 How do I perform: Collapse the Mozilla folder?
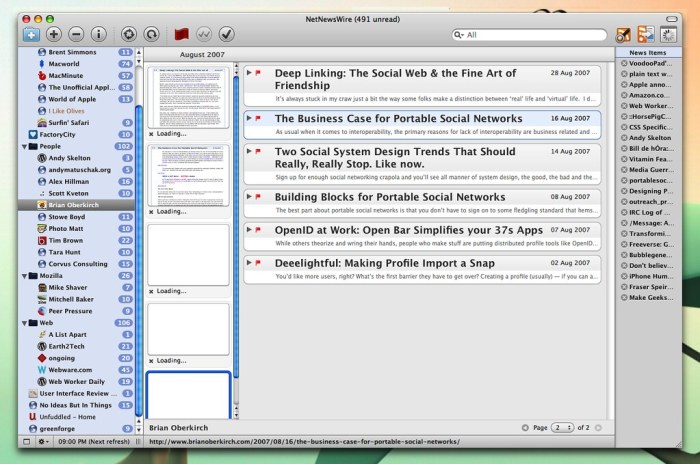tap(24, 276)
